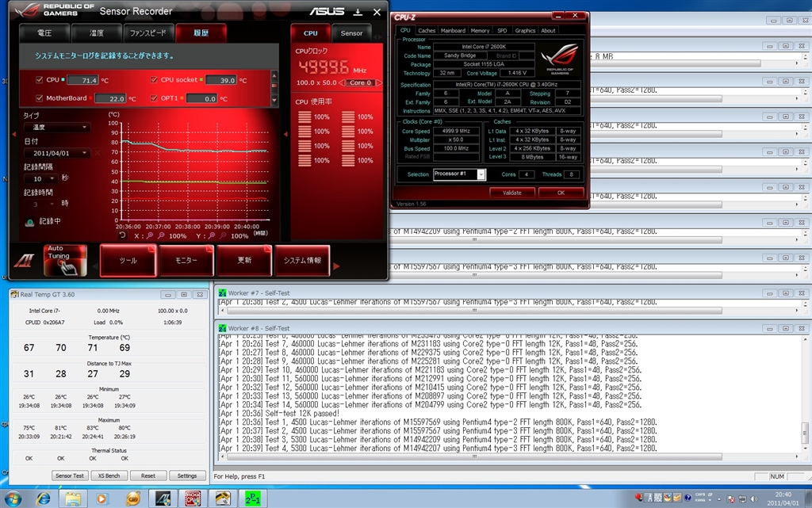Click the システム情報 button

tap(302, 260)
